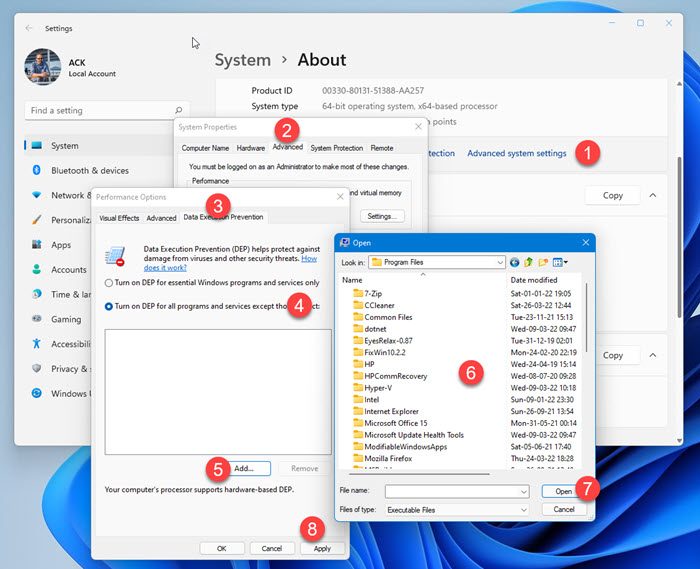Screen dimensions: 700x569
Task: Expand the Look in folder dropdown
Action: (x=499, y=262)
